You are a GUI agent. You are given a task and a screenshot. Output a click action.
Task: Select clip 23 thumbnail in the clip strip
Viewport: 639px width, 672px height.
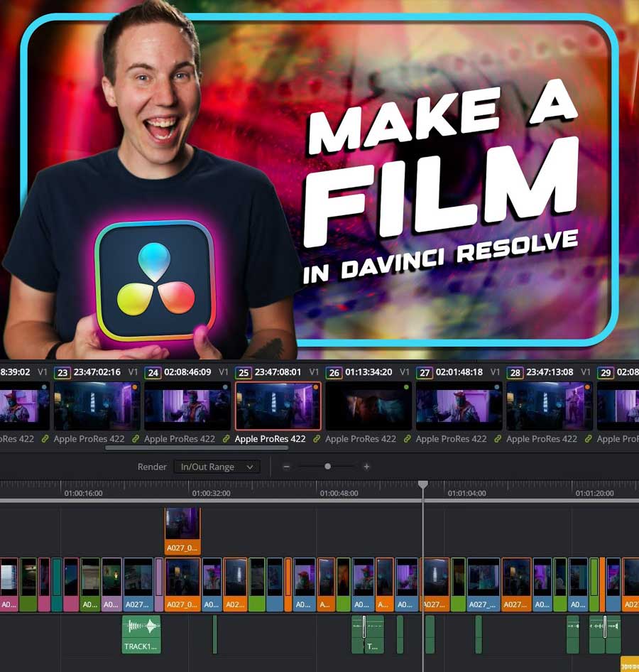click(97, 406)
